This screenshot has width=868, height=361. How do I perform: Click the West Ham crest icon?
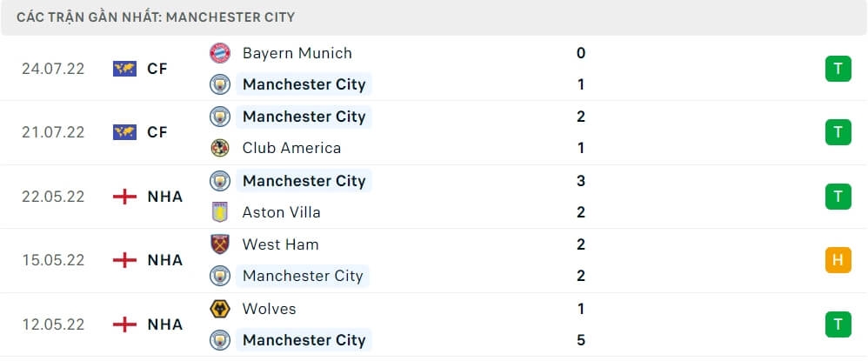tap(220, 244)
